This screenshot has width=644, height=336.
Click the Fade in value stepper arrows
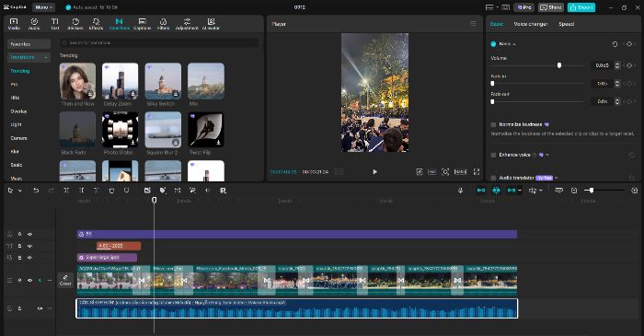coord(617,84)
